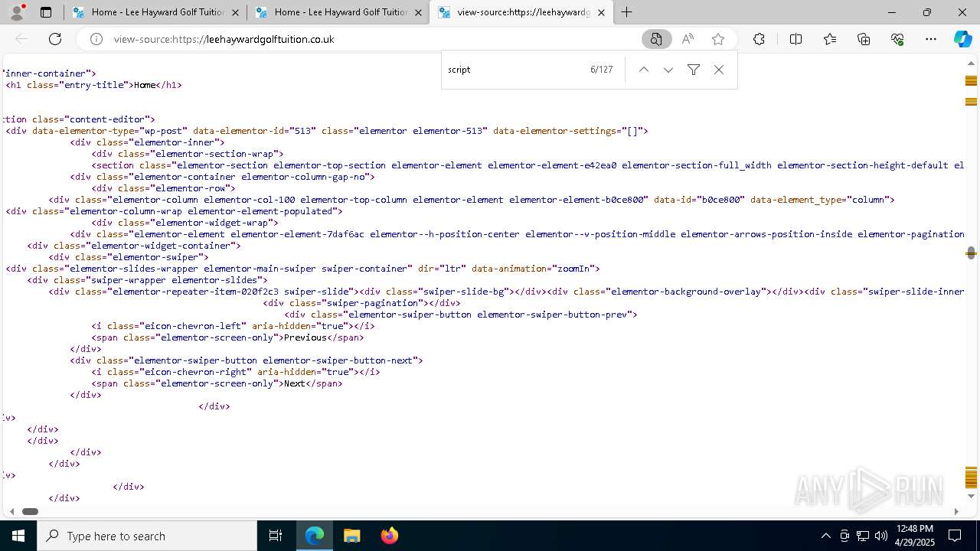The width and height of the screenshot is (980, 551).
Task: Close the first Home tab
Action: tap(235, 12)
